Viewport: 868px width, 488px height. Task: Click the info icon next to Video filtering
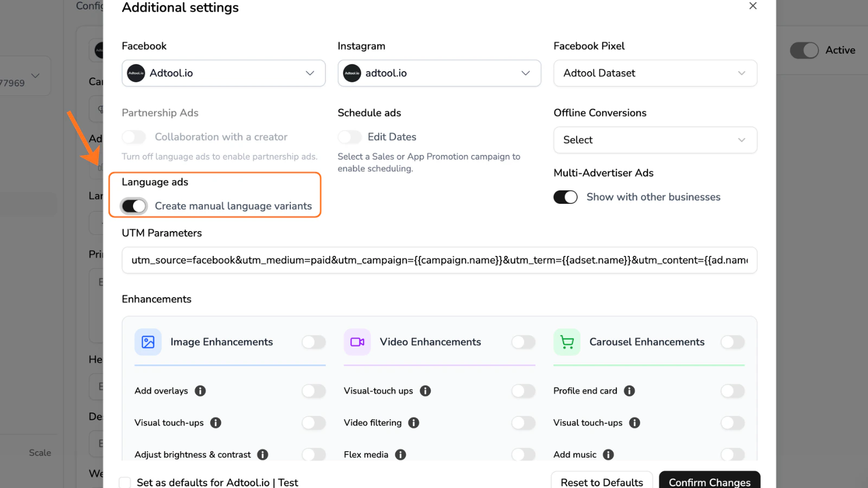click(413, 423)
